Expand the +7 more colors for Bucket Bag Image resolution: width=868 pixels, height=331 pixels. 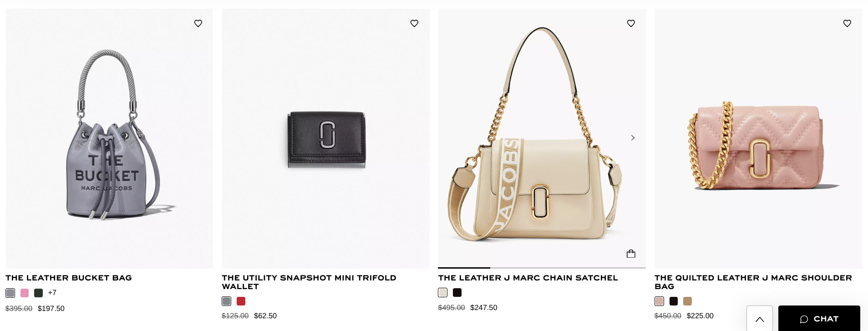52,293
